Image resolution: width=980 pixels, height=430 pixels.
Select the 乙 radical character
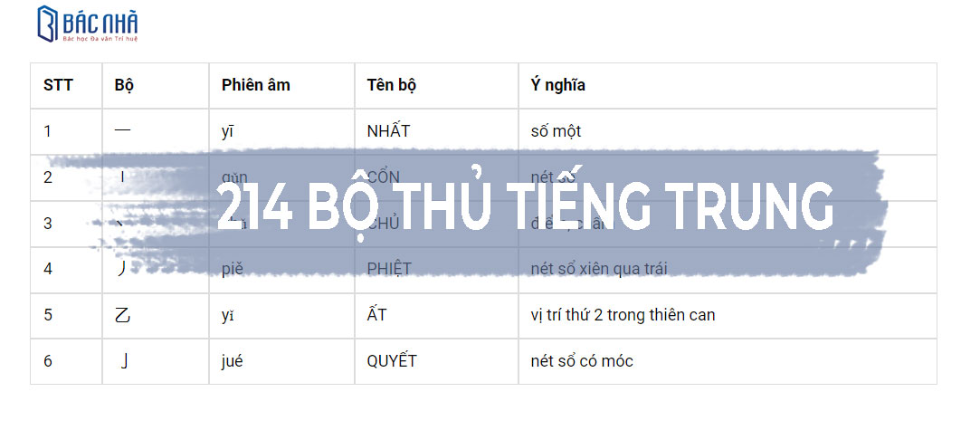(x=123, y=315)
